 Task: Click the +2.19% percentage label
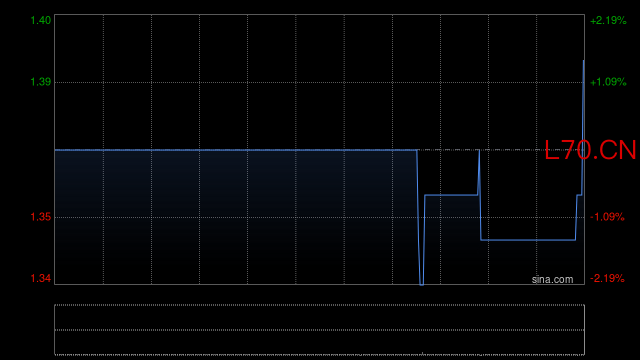pyautogui.click(x=608, y=20)
